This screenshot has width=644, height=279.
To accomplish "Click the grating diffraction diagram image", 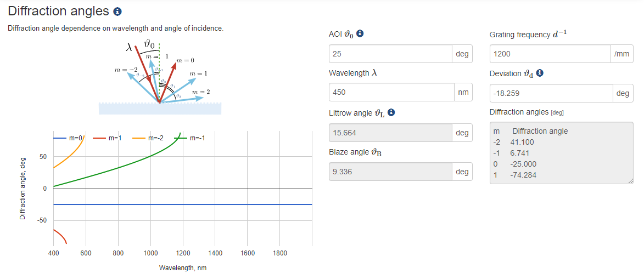I will [x=160, y=76].
